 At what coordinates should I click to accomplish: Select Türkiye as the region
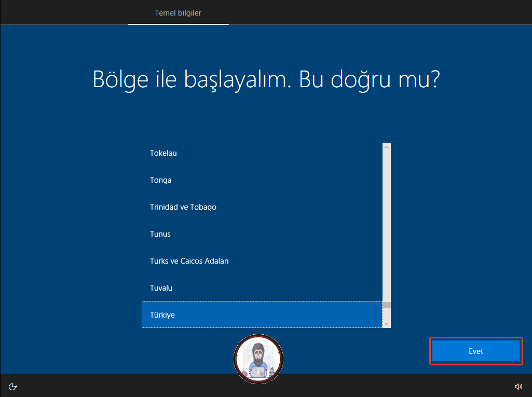[262, 314]
